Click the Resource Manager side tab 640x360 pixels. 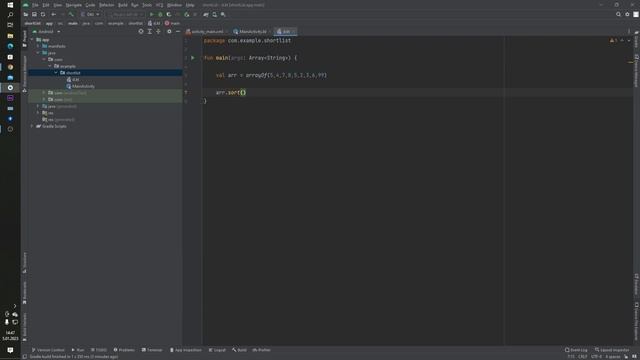click(x=24, y=73)
